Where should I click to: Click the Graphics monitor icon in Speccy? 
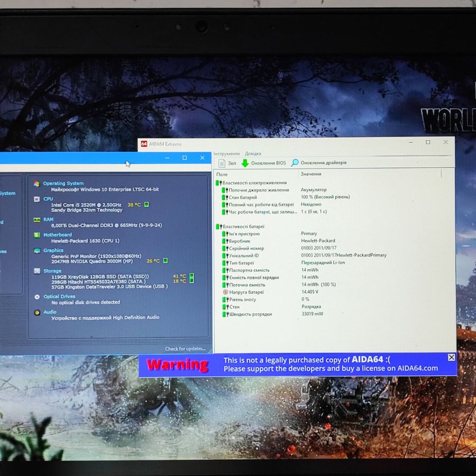(x=37, y=251)
